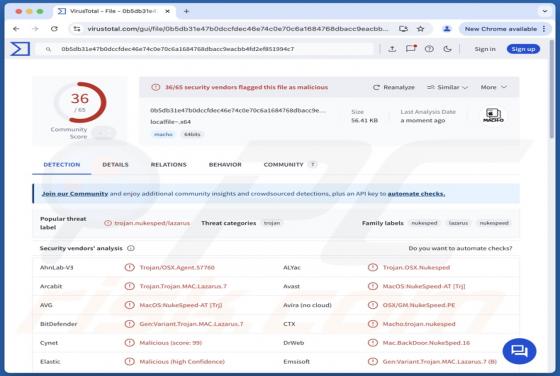Open the Join our Community link

coord(75,194)
